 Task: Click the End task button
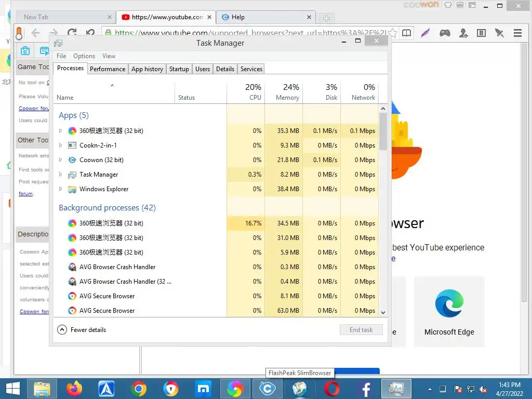tap(362, 330)
